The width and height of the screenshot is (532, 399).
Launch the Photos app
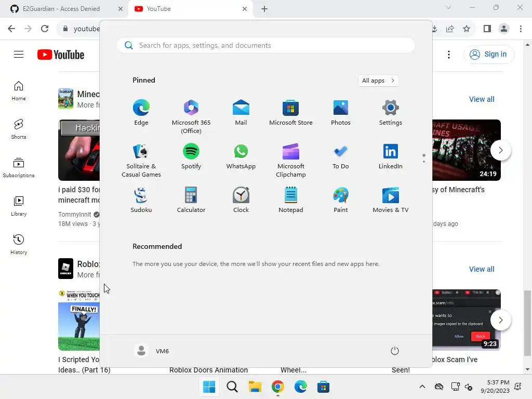click(341, 113)
